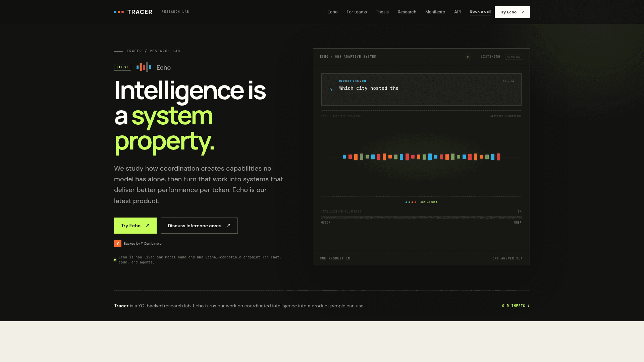Click the request prompt text box
The height and width of the screenshot is (362, 644).
pos(421,89)
